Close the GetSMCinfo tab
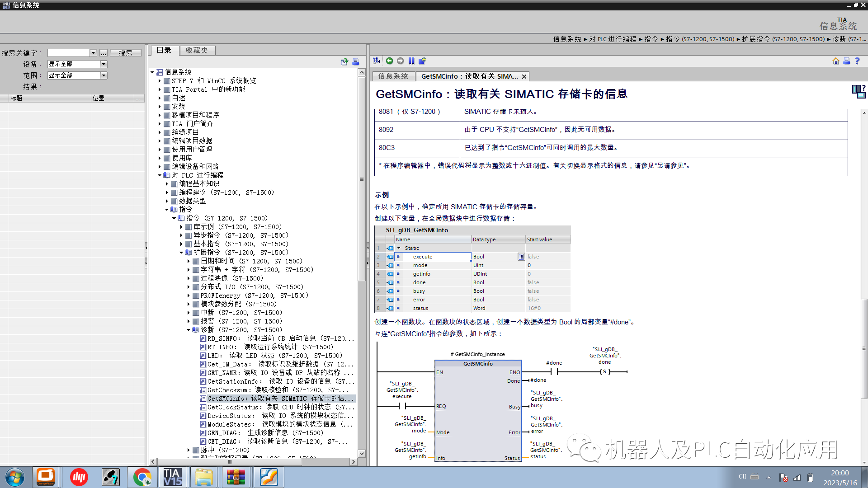Viewport: 868px width, 488px height. point(524,77)
